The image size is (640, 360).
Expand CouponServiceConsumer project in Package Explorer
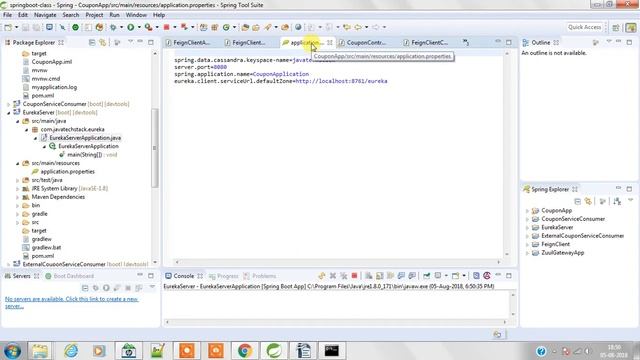coord(9,104)
